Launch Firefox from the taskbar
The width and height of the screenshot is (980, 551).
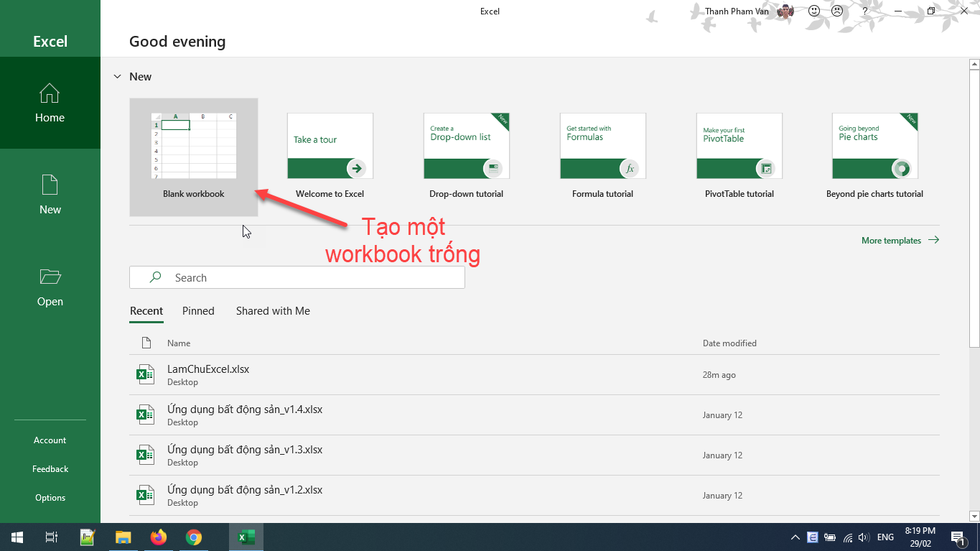pyautogui.click(x=159, y=537)
